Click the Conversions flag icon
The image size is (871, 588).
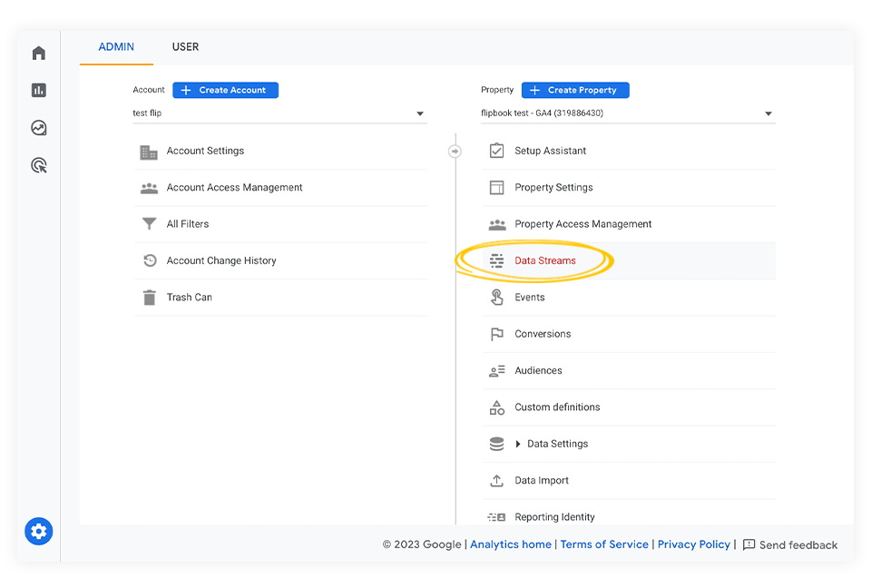496,334
